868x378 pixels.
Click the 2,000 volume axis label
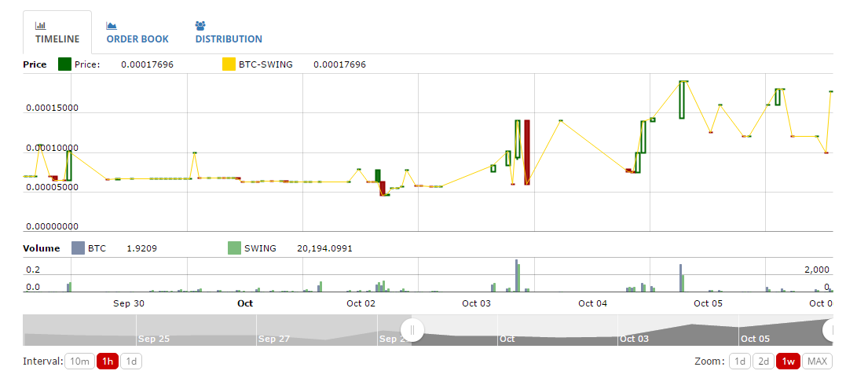pos(817,270)
